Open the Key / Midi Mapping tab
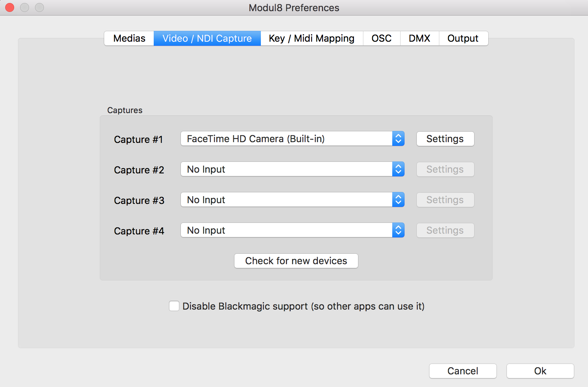 coord(311,38)
